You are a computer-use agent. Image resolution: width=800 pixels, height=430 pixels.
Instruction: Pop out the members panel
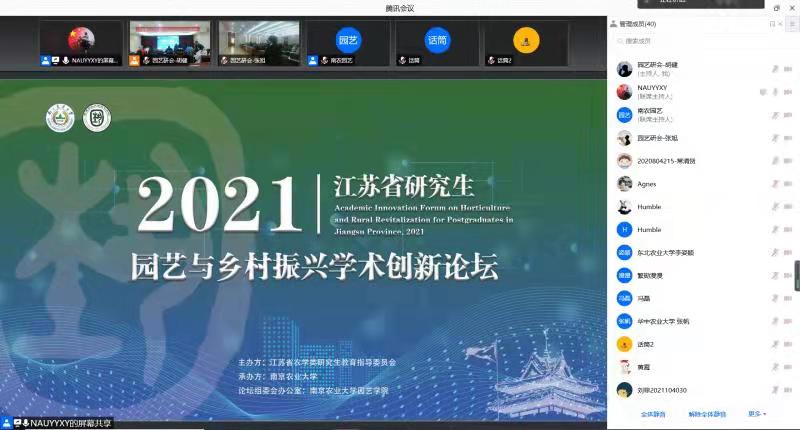click(772, 24)
